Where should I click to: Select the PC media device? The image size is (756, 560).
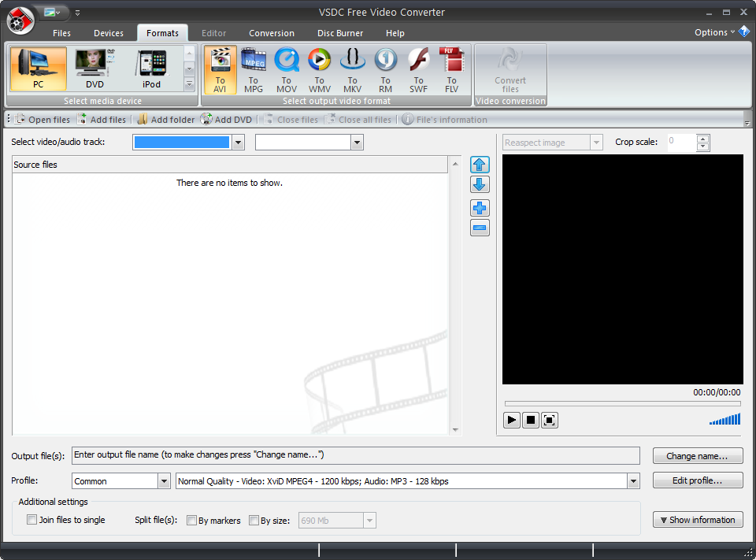click(38, 69)
